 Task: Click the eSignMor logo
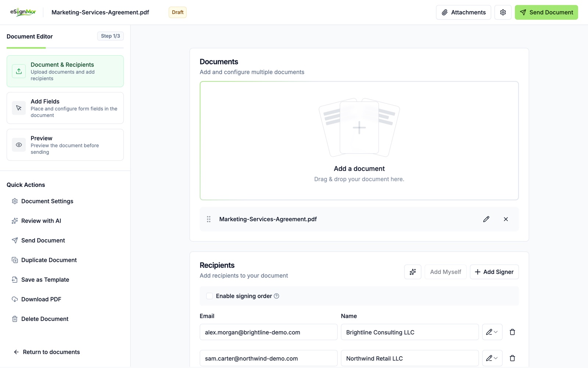(x=23, y=12)
